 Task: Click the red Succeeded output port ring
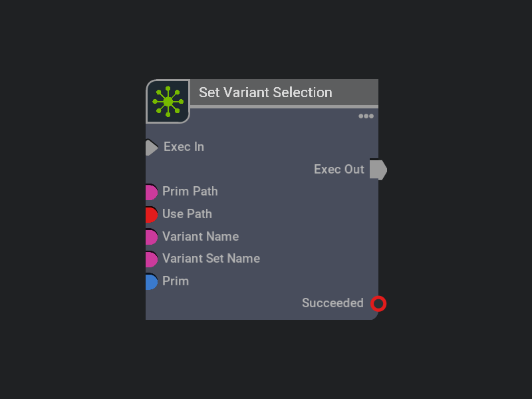[x=378, y=304]
